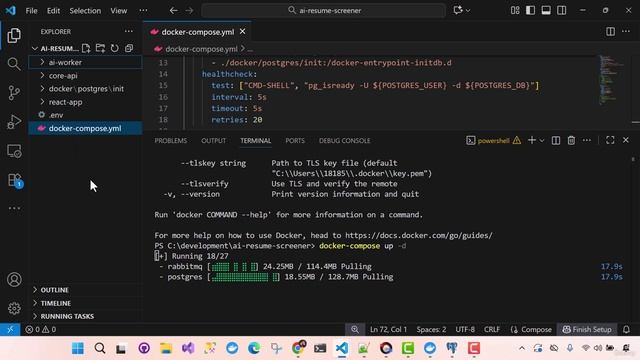The image size is (640, 360).
Task: Toggle primary side bar visibility
Action: [530, 10]
